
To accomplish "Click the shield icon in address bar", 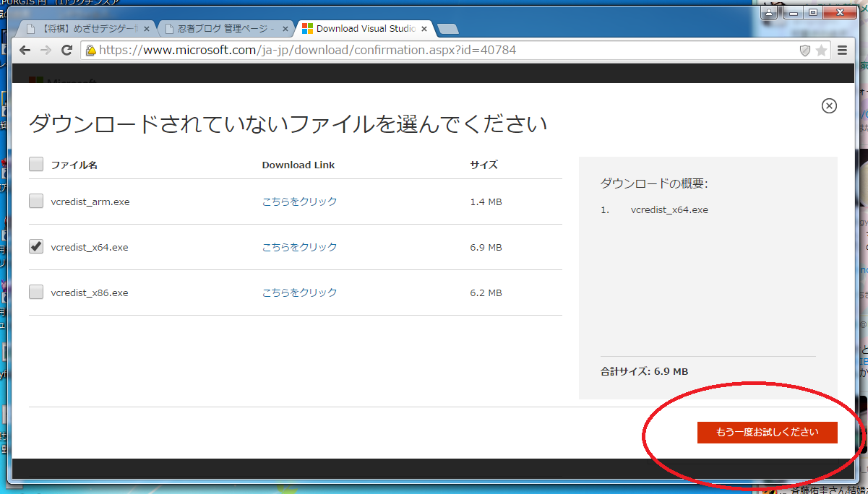I will [804, 50].
